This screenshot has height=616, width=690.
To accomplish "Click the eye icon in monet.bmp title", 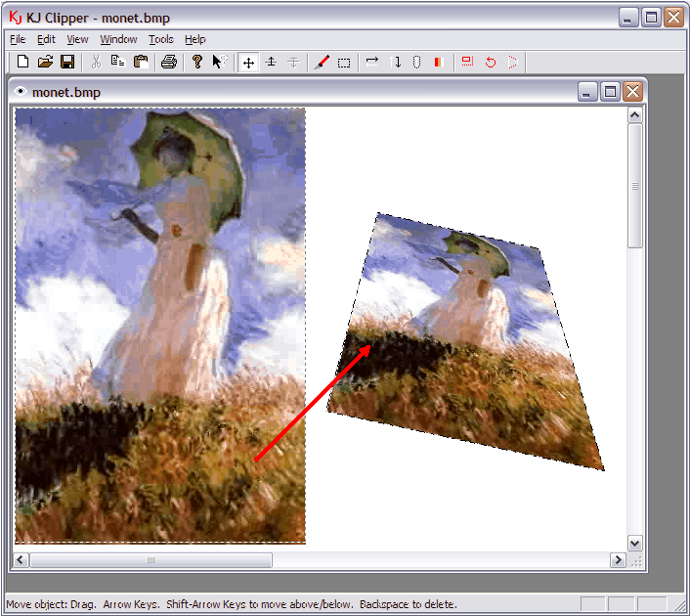I will coord(20,92).
